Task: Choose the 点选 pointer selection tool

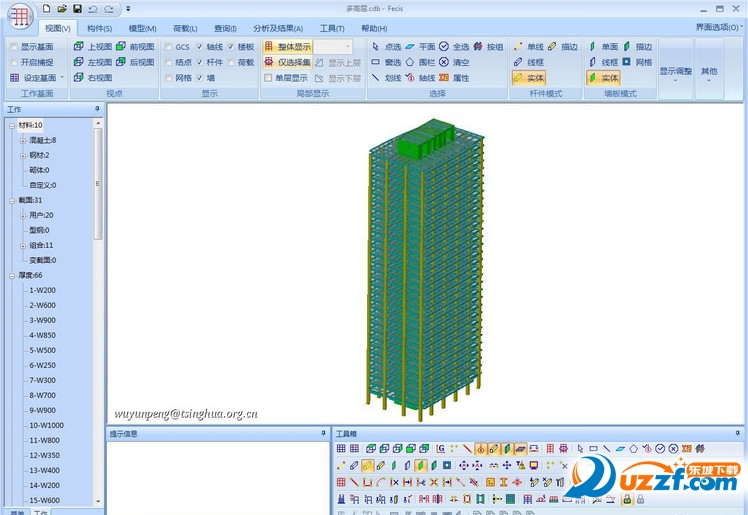Action: [386, 46]
